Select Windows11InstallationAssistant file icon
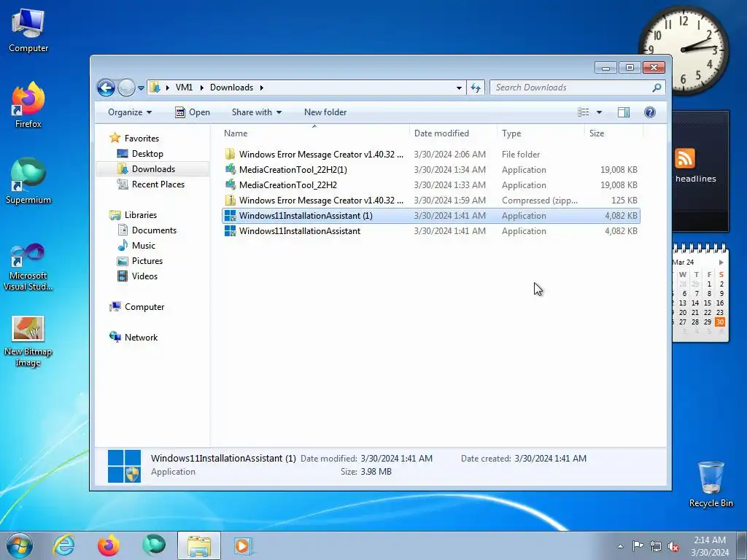This screenshot has width=747, height=560. [230, 231]
